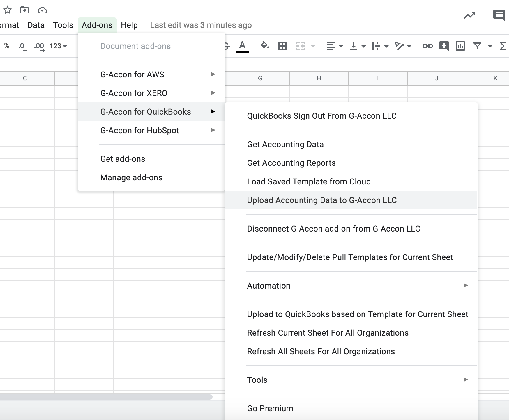Expand G-Accon for HubSpot submenu
This screenshot has width=509, height=420.
tap(151, 130)
